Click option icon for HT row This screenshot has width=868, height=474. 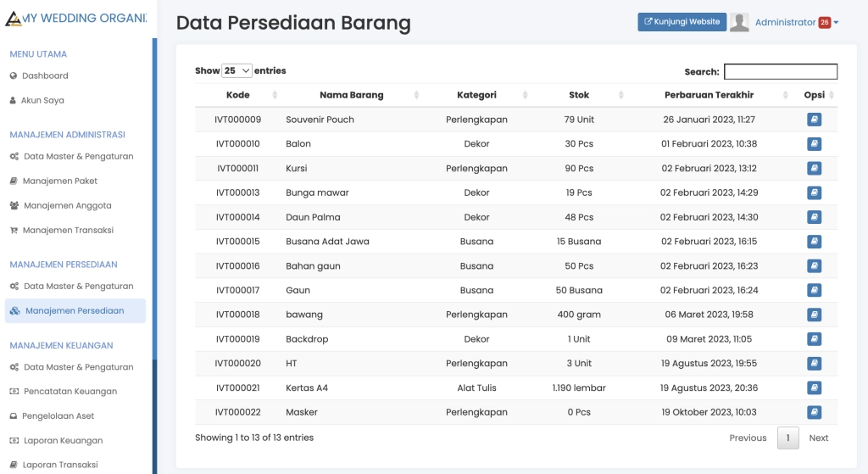[x=814, y=363]
